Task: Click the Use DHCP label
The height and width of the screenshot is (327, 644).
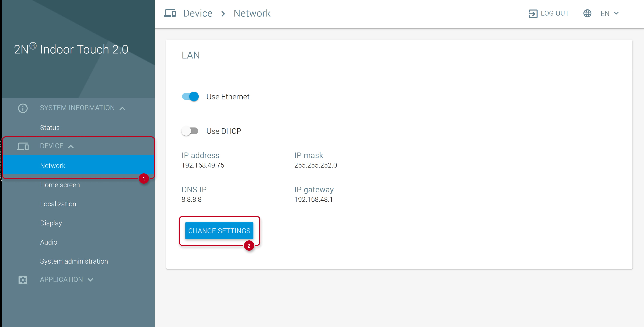Action: [x=224, y=131]
